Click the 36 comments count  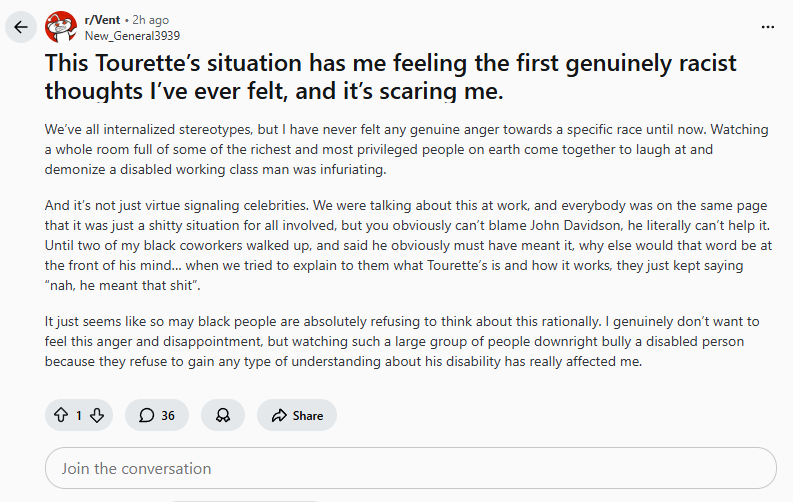pyautogui.click(x=168, y=416)
